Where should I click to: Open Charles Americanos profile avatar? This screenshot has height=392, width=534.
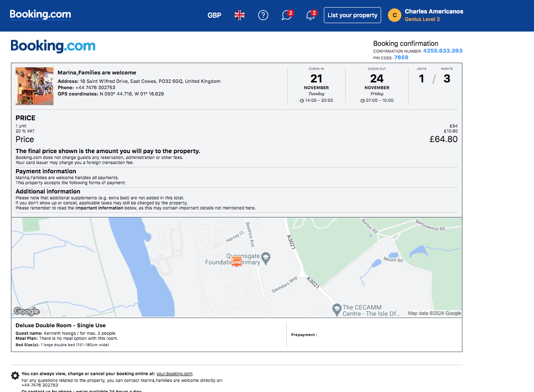click(x=395, y=15)
